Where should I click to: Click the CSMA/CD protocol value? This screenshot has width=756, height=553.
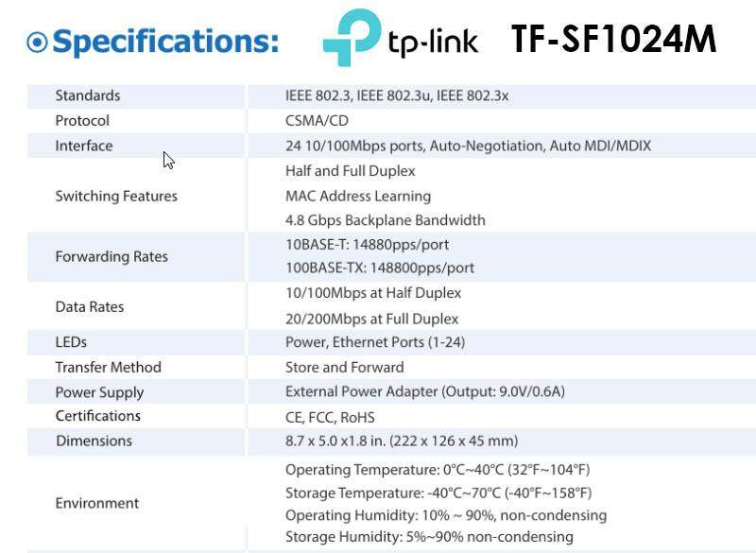point(317,121)
